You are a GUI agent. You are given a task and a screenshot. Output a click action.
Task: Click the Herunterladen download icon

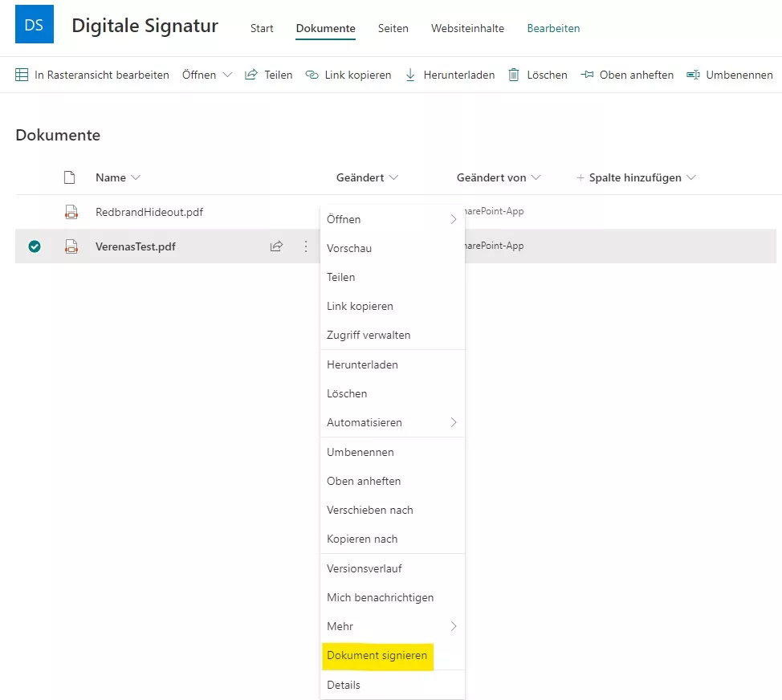[x=410, y=75]
